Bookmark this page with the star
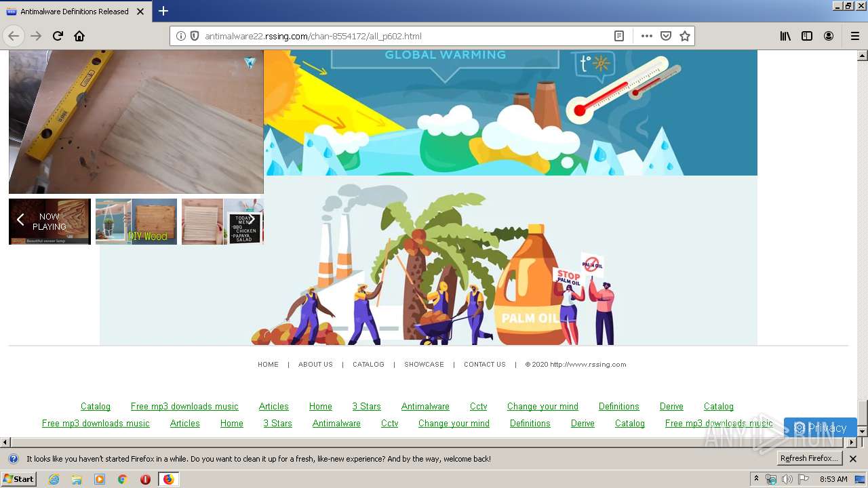This screenshot has width=868, height=488. point(685,36)
